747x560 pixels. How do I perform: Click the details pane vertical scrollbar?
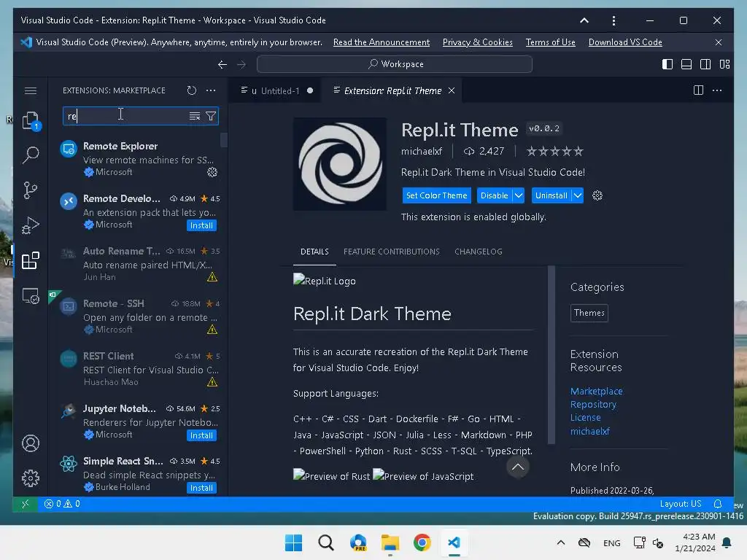point(551,355)
